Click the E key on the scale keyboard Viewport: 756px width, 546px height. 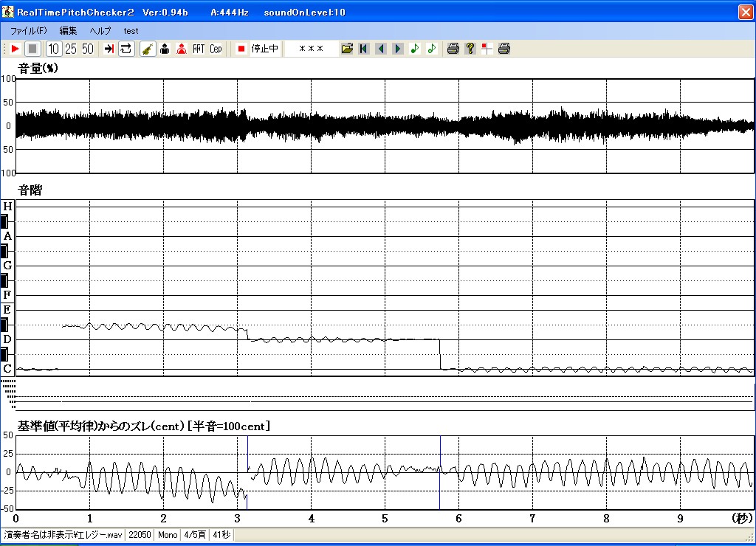(x=7, y=310)
